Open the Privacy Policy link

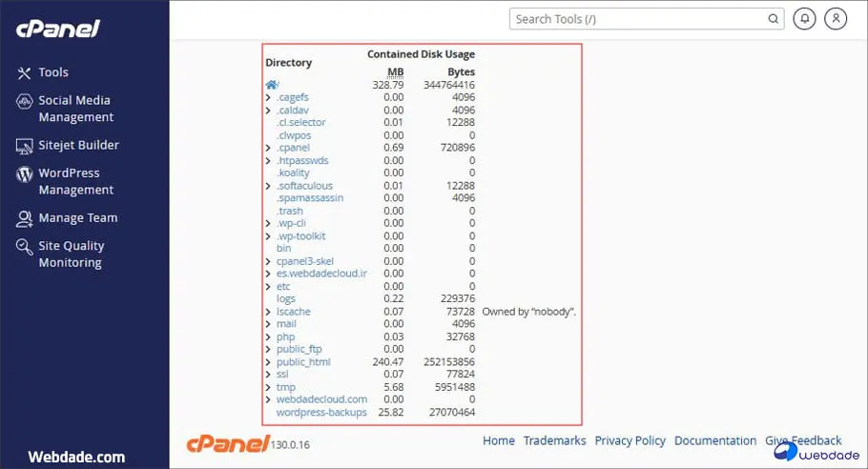tap(630, 440)
